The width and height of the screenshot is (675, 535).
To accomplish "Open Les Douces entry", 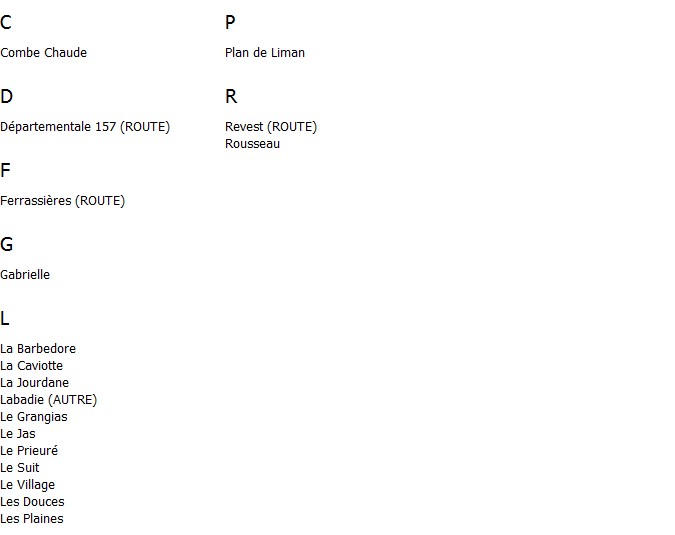I will (x=32, y=501).
